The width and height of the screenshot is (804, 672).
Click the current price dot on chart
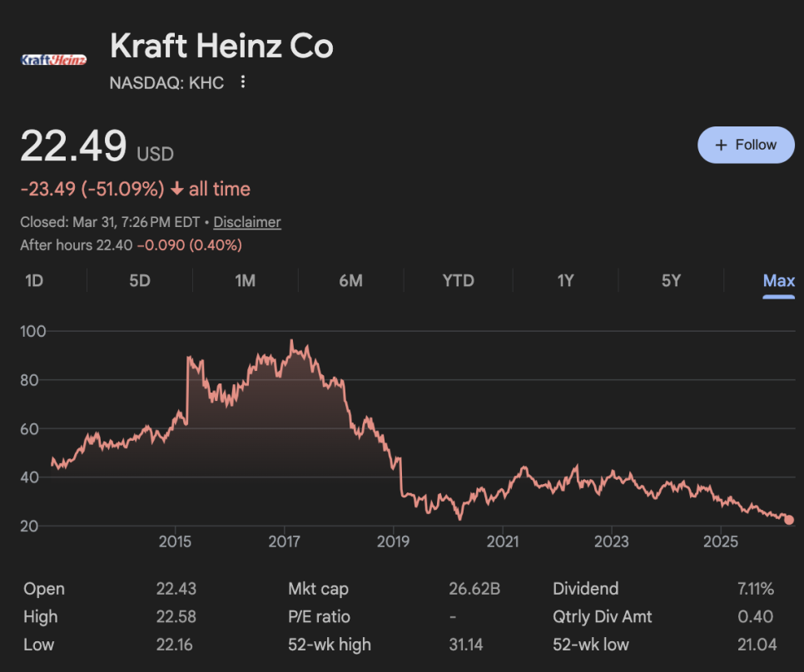click(x=789, y=520)
